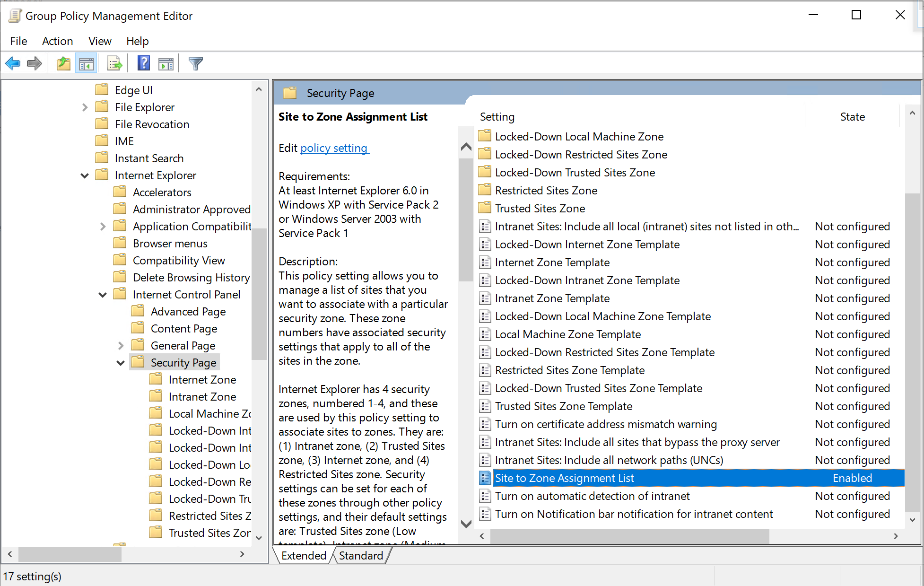The image size is (924, 586).
Task: Select File Revocation in the tree
Action: 152,124
